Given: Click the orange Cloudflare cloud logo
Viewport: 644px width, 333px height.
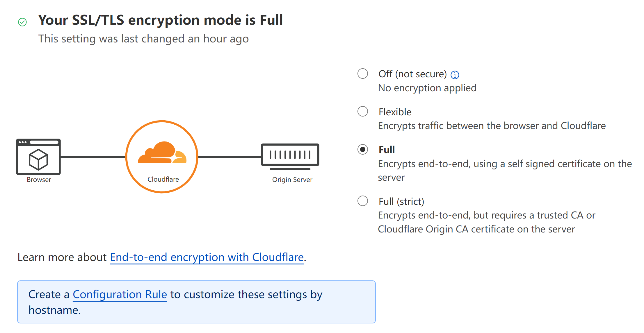Looking at the screenshot, I should point(162,153).
